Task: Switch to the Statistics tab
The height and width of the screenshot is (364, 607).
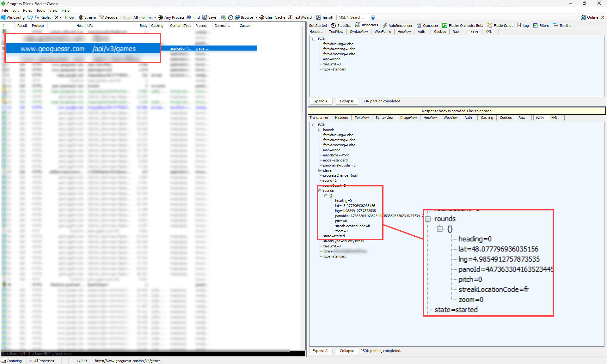Action: (x=341, y=26)
